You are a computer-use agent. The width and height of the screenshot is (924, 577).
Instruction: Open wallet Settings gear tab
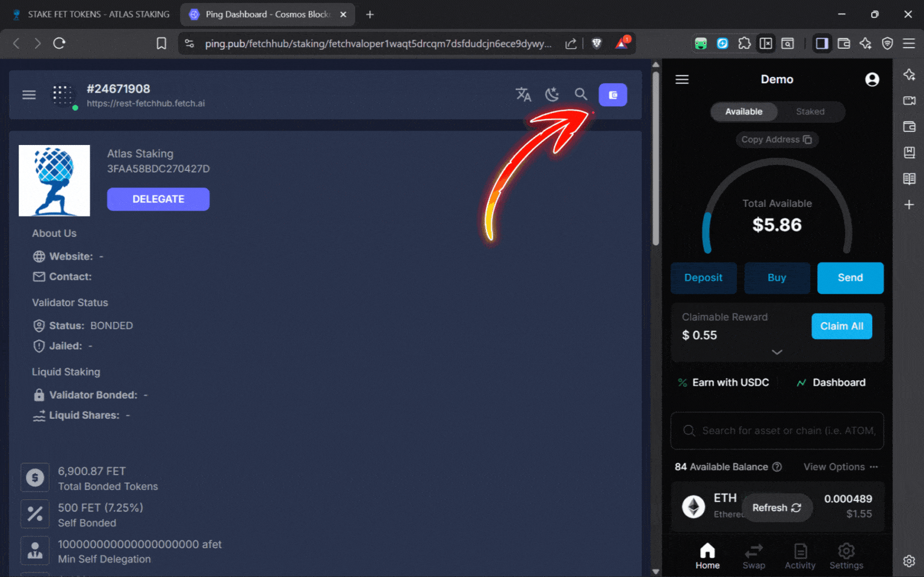[x=846, y=556]
